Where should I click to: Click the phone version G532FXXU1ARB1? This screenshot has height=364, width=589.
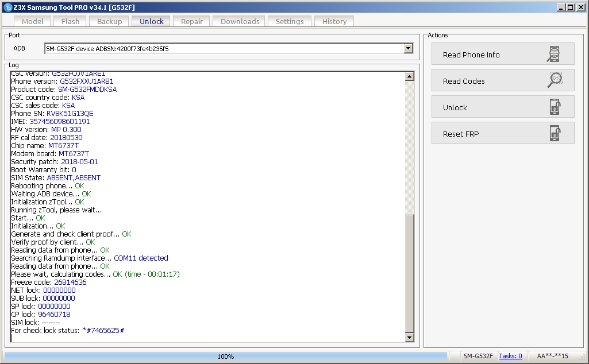click(86, 82)
